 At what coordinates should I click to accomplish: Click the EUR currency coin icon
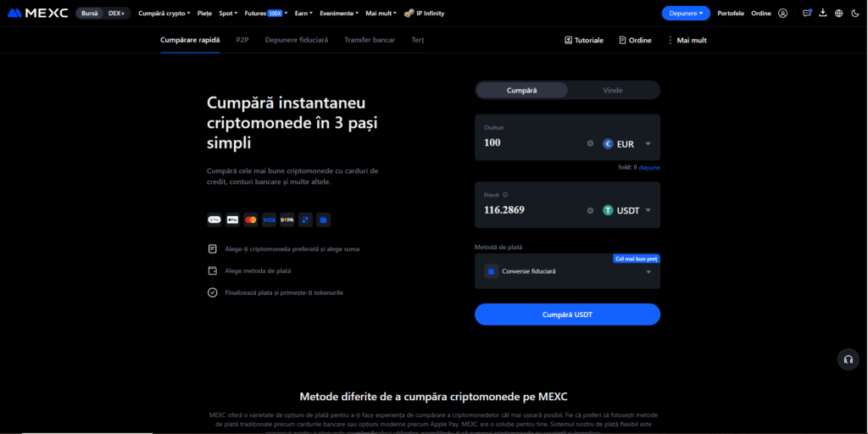point(608,144)
